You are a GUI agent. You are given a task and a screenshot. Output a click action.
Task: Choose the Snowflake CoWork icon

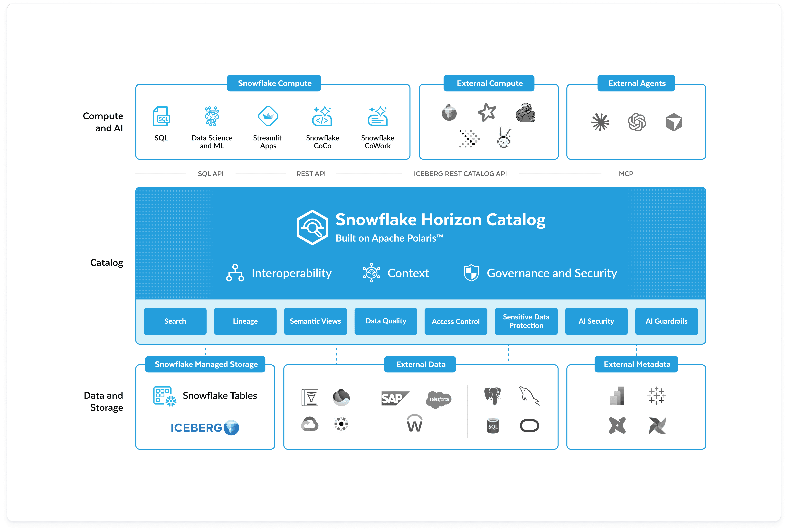pyautogui.click(x=377, y=116)
